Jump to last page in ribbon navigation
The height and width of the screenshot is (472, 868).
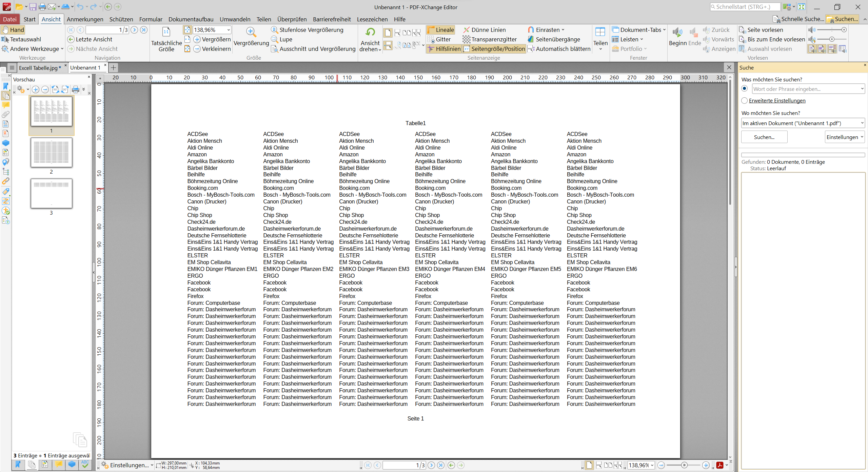pyautogui.click(x=144, y=30)
